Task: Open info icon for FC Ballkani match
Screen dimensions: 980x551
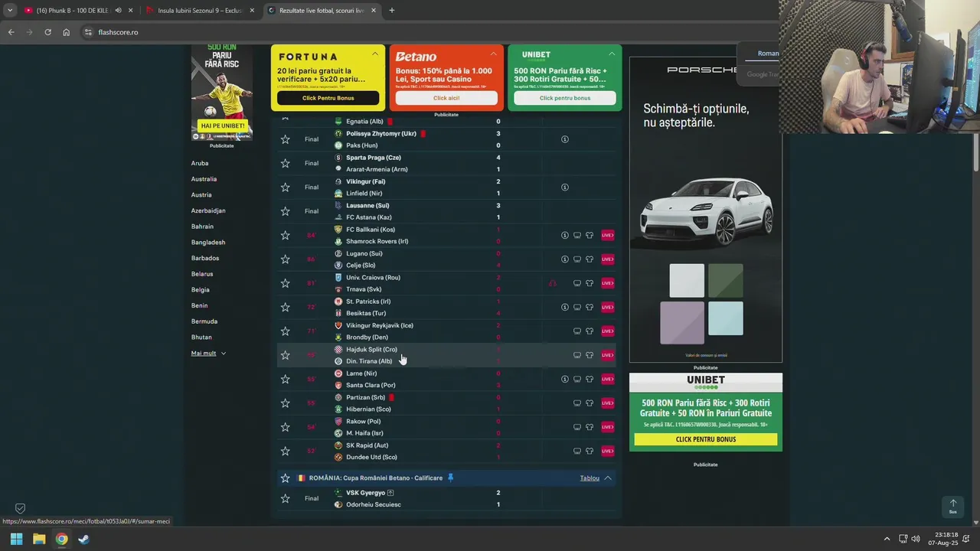Action: [x=565, y=235]
